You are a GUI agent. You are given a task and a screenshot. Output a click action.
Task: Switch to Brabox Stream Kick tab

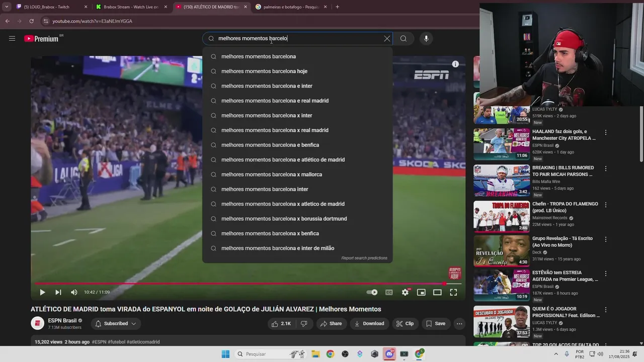(x=131, y=7)
